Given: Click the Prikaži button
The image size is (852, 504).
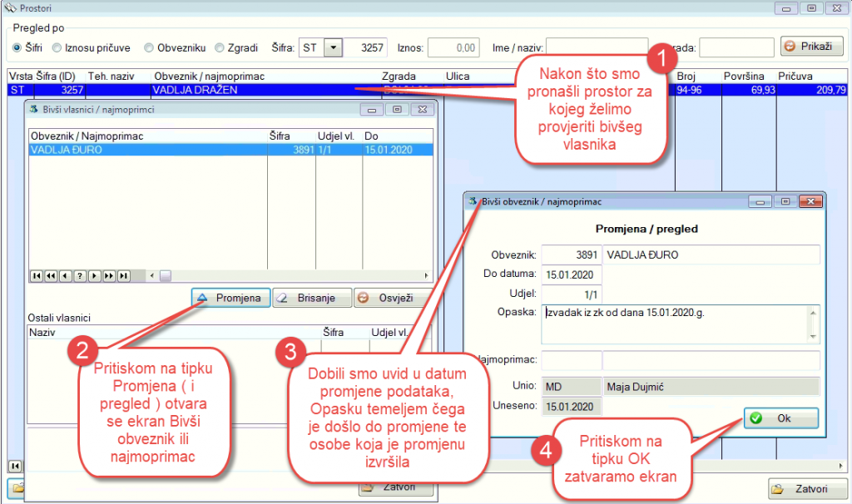Looking at the screenshot, I should pos(811,47).
